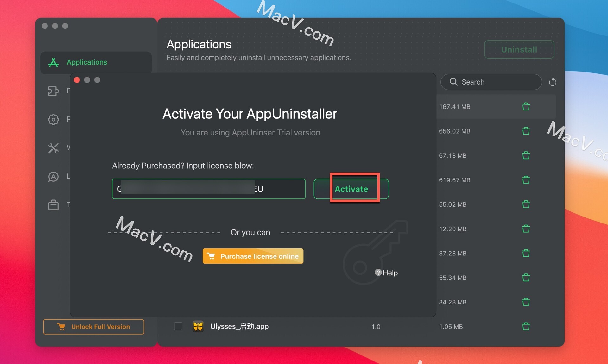Click the 55.34 MB size value

453,278
